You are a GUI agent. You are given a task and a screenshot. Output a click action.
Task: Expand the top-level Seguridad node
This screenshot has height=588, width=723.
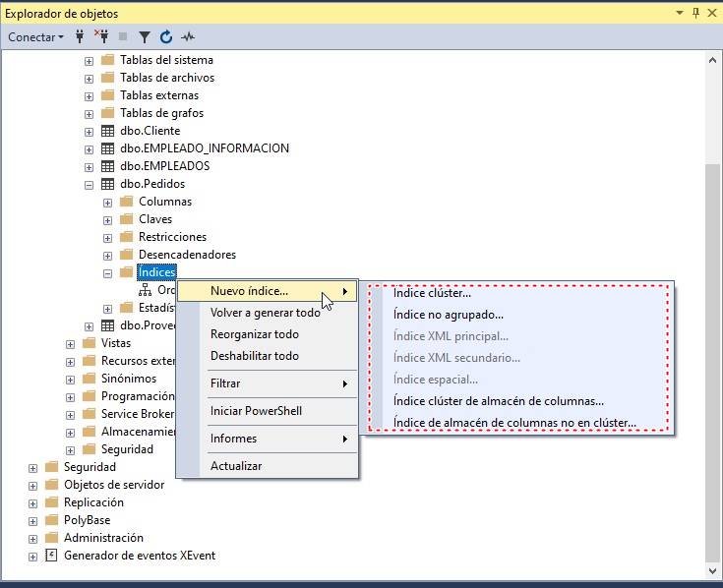32,468
